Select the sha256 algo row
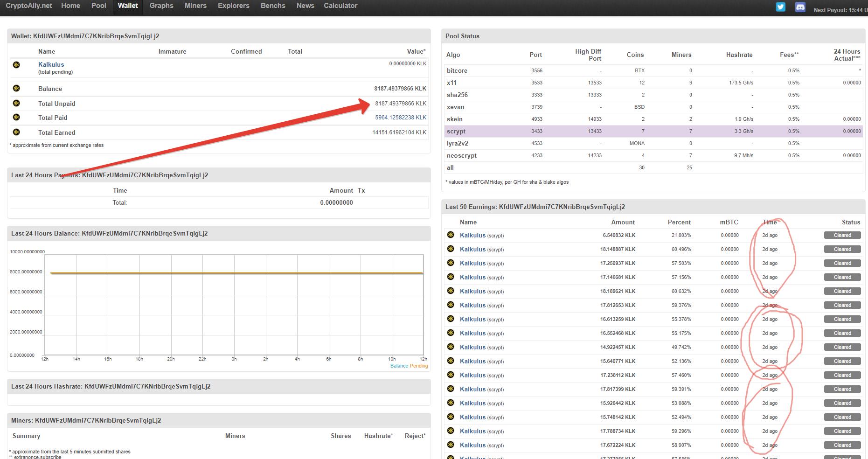 tap(654, 95)
